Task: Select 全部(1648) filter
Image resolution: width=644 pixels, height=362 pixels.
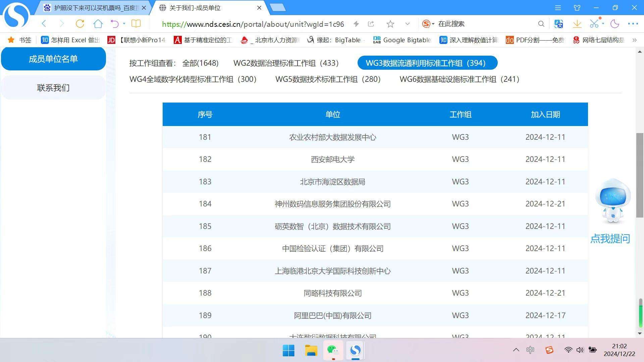Action: pyautogui.click(x=200, y=63)
